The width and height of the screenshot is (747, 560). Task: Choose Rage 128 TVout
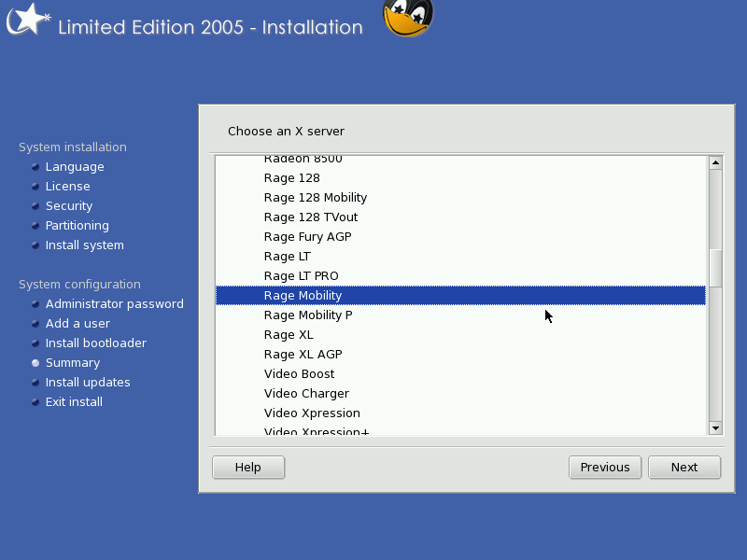(460, 217)
